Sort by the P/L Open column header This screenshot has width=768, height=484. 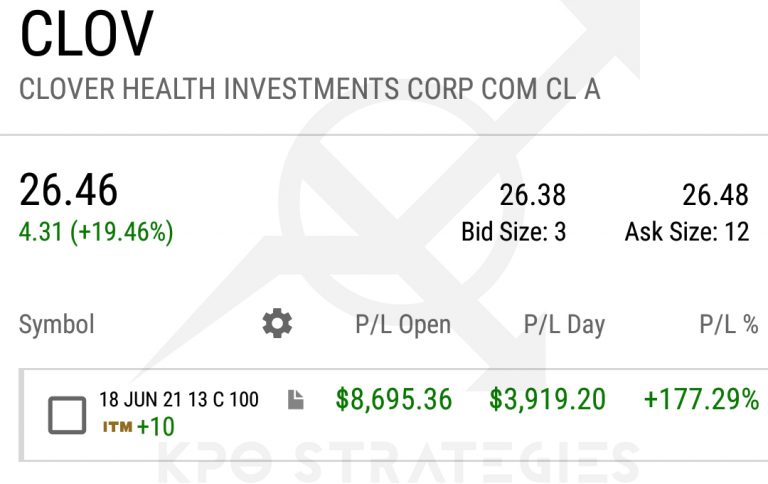403,324
